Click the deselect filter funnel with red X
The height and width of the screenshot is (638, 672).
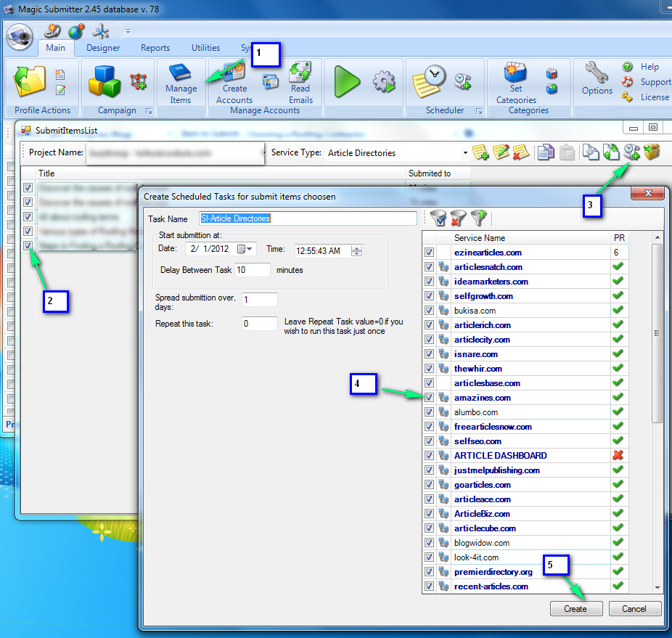click(x=458, y=218)
